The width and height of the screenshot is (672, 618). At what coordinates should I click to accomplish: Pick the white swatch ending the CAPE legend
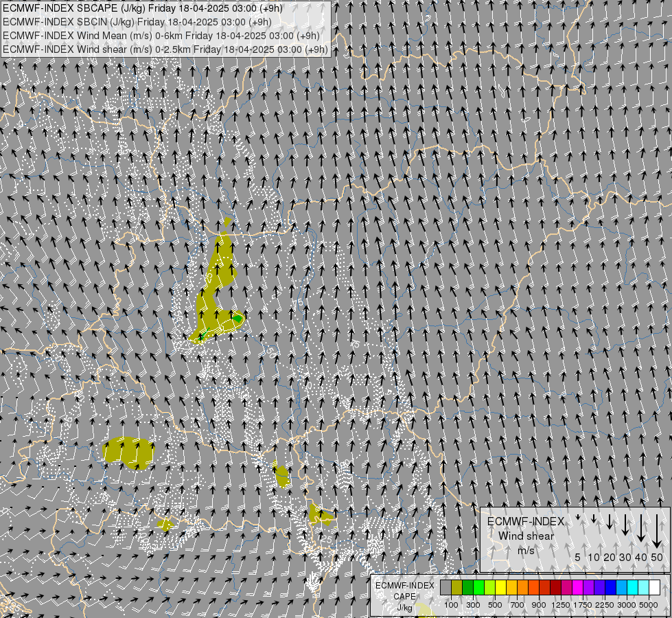coord(654,588)
